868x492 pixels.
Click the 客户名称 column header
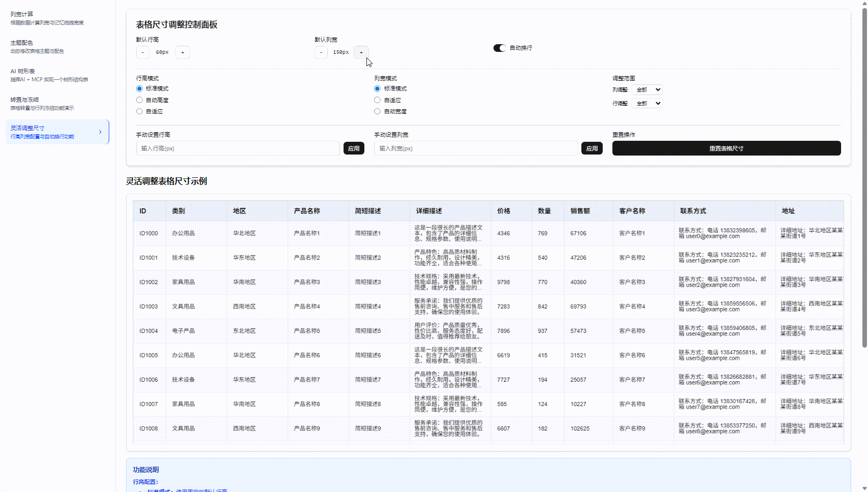(643, 211)
